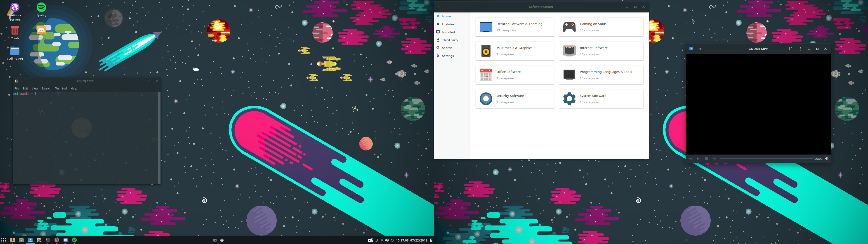Open the Budgie applications menu grid
This screenshot has width=868, height=244.
pos(4,240)
